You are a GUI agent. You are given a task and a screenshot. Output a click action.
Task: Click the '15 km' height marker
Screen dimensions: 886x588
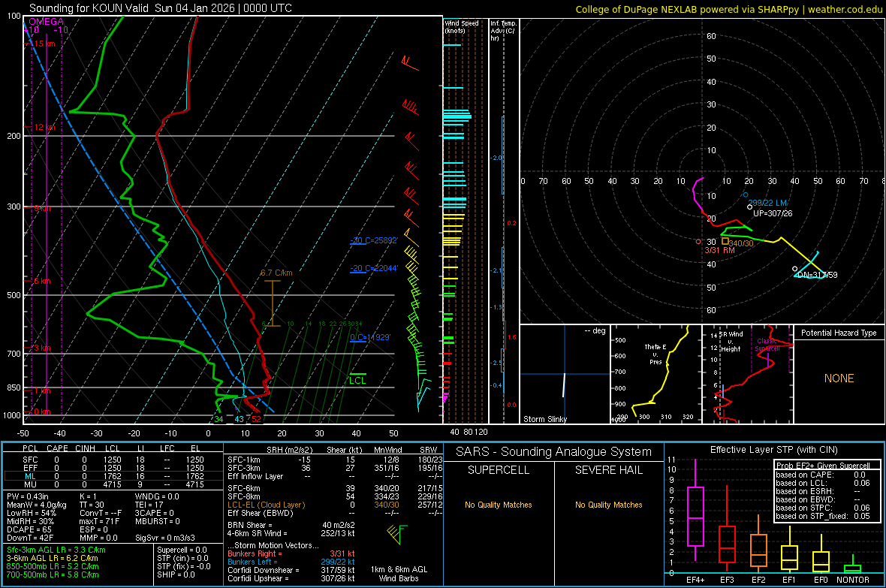point(44,44)
